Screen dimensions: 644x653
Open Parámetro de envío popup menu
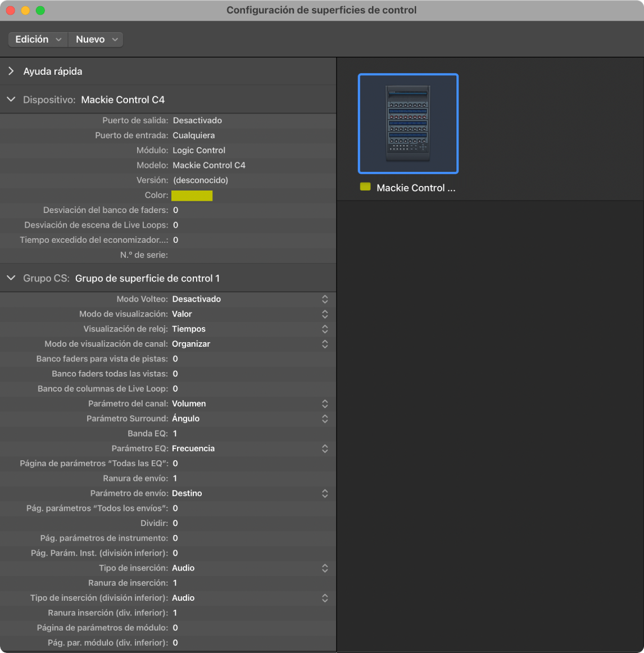tap(325, 493)
